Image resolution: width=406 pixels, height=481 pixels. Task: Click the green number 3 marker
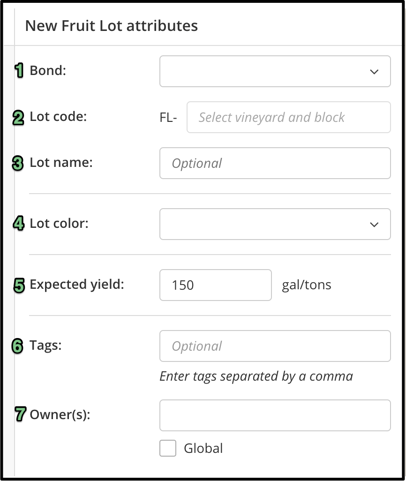(18, 164)
